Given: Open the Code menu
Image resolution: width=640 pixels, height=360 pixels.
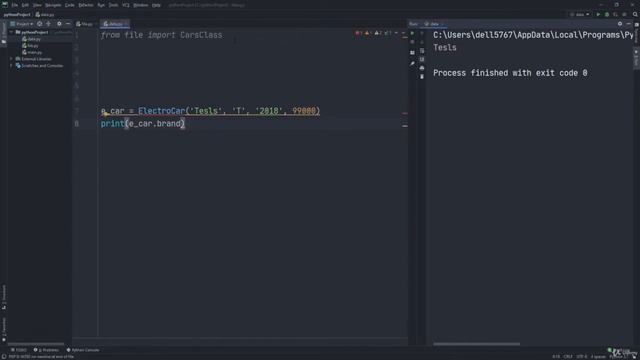Looking at the screenshot, I should [x=70, y=5].
